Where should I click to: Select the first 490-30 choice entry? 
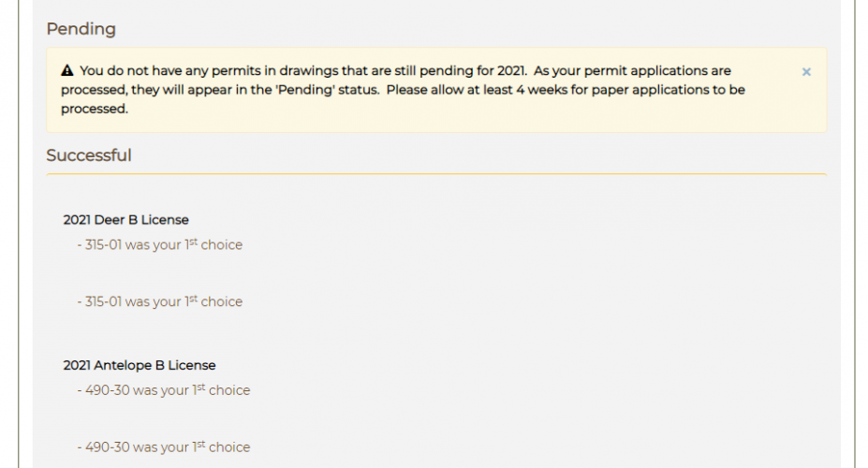164,390
